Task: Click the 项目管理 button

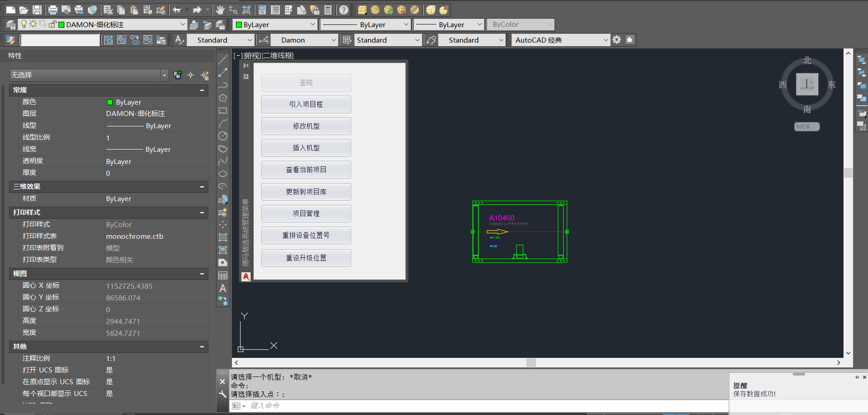Action: click(306, 213)
